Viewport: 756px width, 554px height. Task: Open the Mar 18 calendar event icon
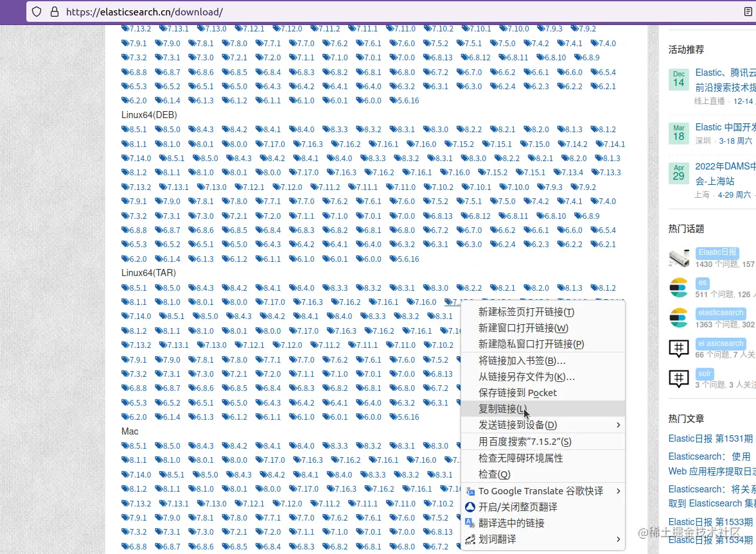[678, 133]
